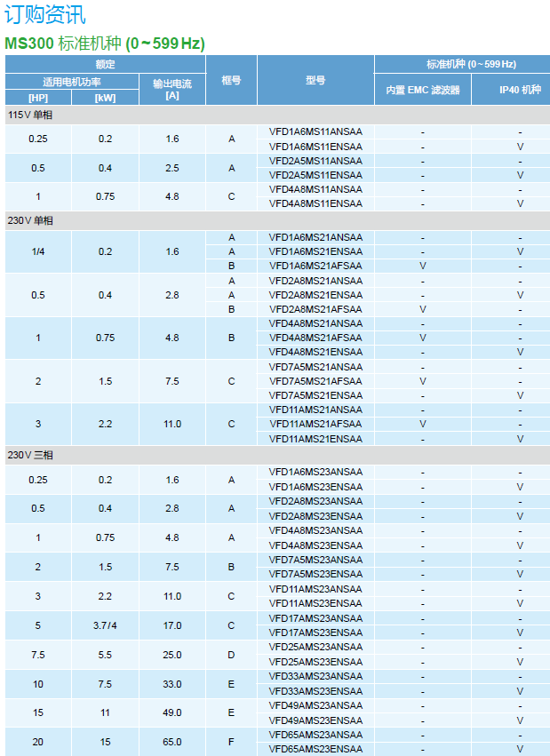The width and height of the screenshot is (550, 756).
Task: Select model VFD11AMS21ENSAA
Action: [315, 439]
